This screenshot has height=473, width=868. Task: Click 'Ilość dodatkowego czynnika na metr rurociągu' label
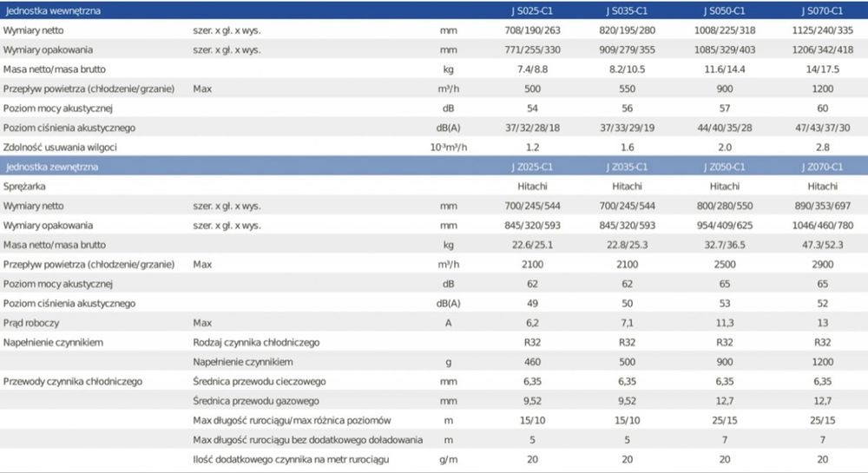point(291,460)
